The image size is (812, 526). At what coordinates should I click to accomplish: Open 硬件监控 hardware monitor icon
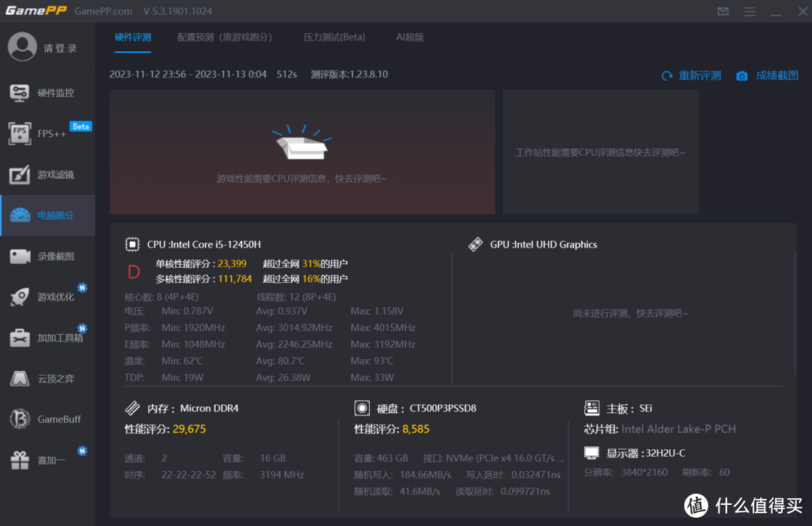click(x=20, y=93)
